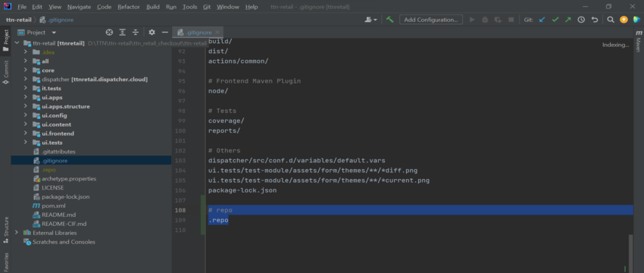Open Search Everywhere magnifier icon

point(611,19)
